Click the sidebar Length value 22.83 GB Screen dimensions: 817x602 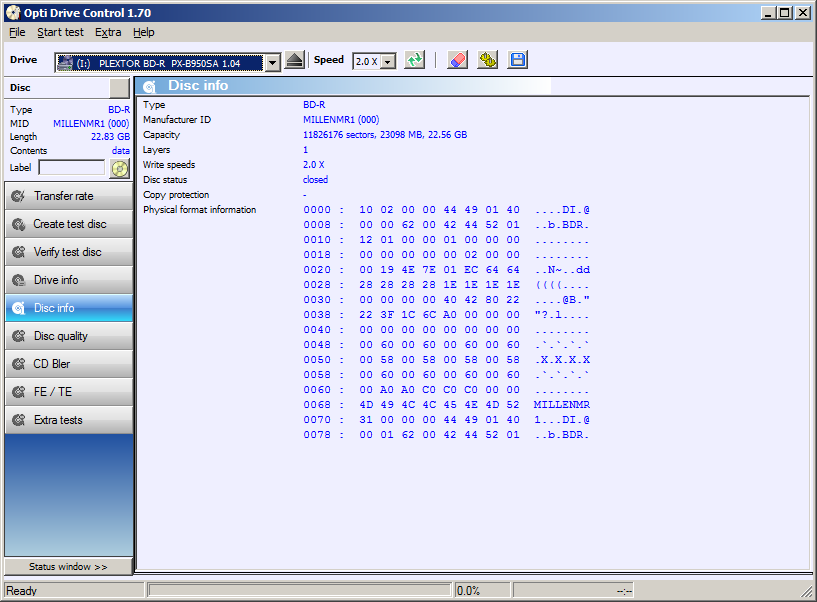pos(110,137)
